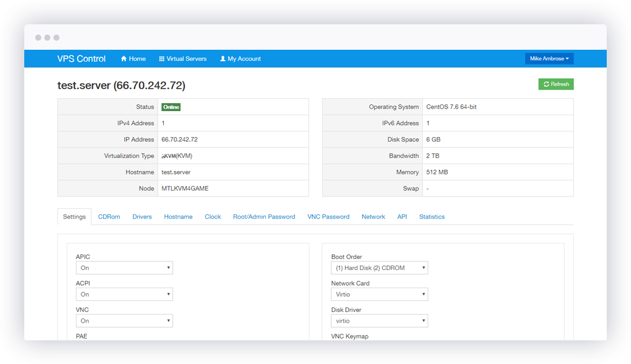Switch the ACPI setting from On
This screenshot has width=631, height=364.
click(124, 294)
